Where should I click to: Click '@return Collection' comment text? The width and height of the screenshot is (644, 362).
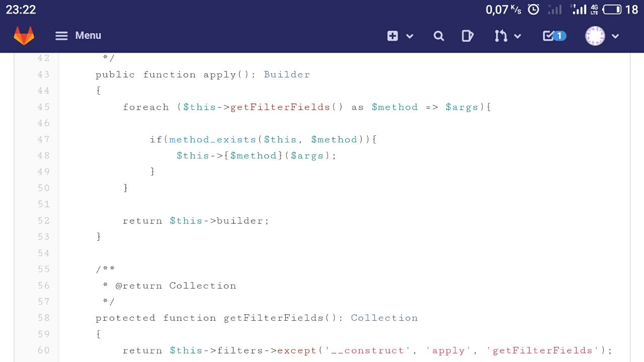pyautogui.click(x=176, y=286)
